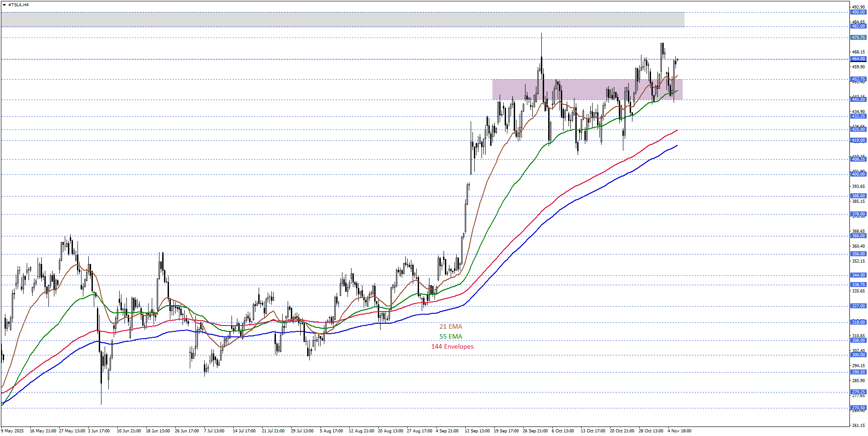Click the 12 Sep 13:00 time axis label
Viewport: 868px width, 436px height.
[x=477, y=431]
